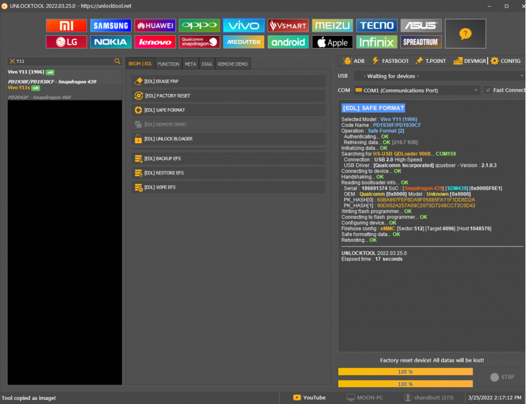Pick the Vsmart brand logo

(x=288, y=25)
